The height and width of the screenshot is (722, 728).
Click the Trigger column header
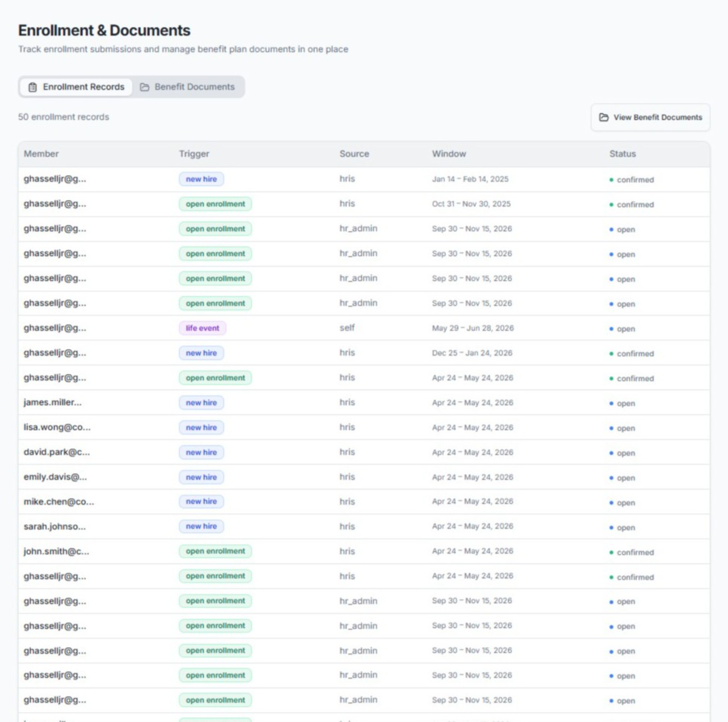[194, 154]
